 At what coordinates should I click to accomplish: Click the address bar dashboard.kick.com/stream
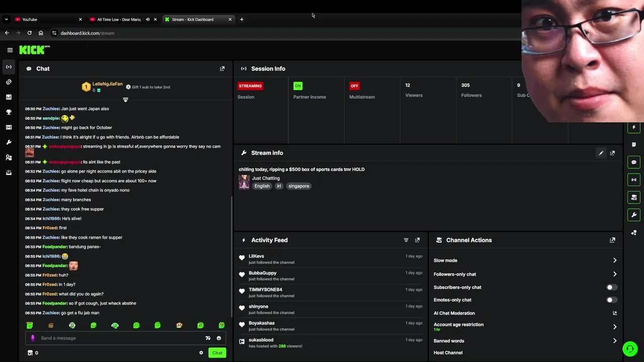[87, 33]
